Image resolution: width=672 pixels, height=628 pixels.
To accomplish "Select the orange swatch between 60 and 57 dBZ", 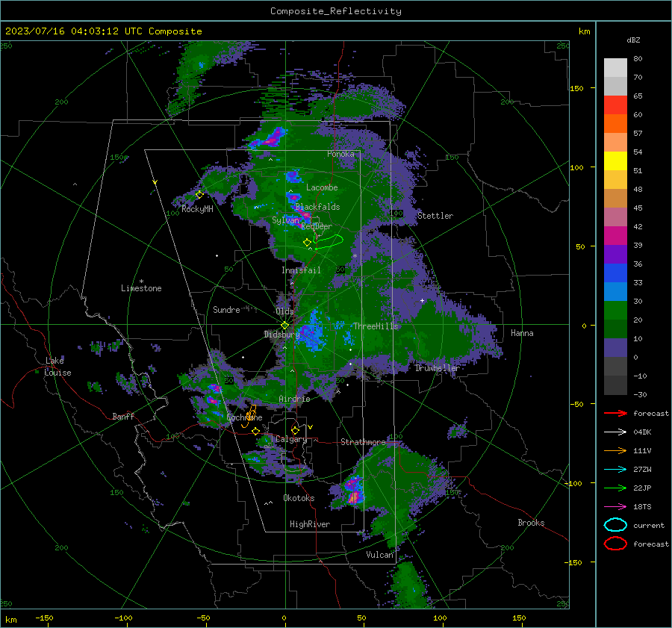I will point(615,124).
